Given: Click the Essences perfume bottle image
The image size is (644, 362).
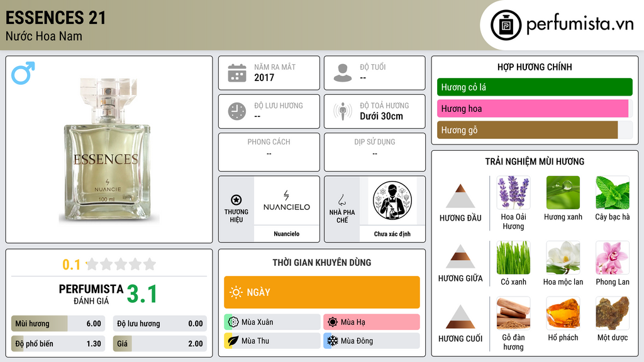Looking at the screenshot, I should [108, 151].
